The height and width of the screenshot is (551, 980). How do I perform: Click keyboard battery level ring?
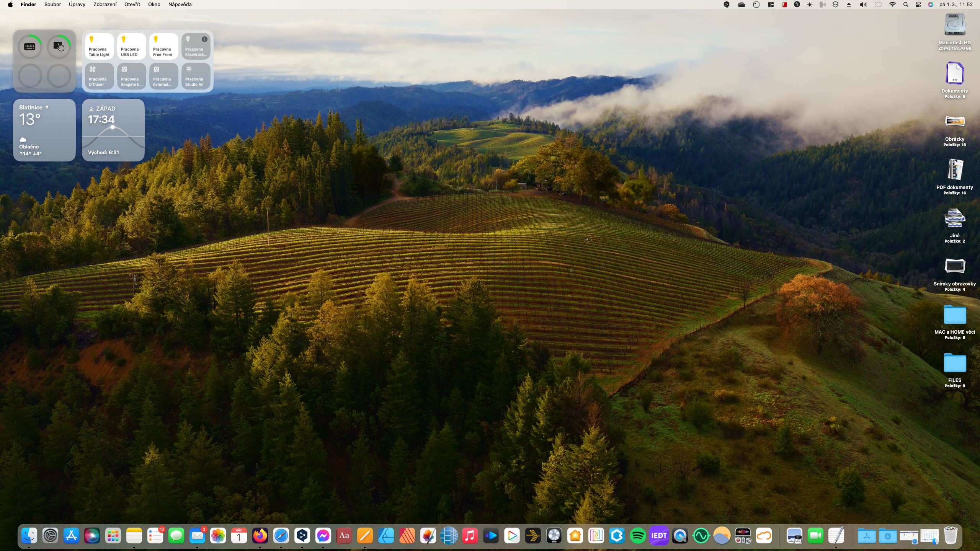pos(30,47)
